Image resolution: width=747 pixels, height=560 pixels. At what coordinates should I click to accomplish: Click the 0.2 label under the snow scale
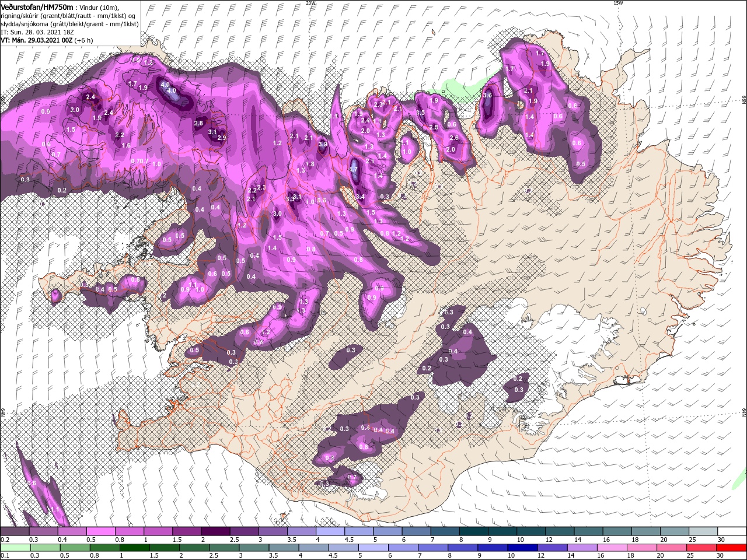5,540
